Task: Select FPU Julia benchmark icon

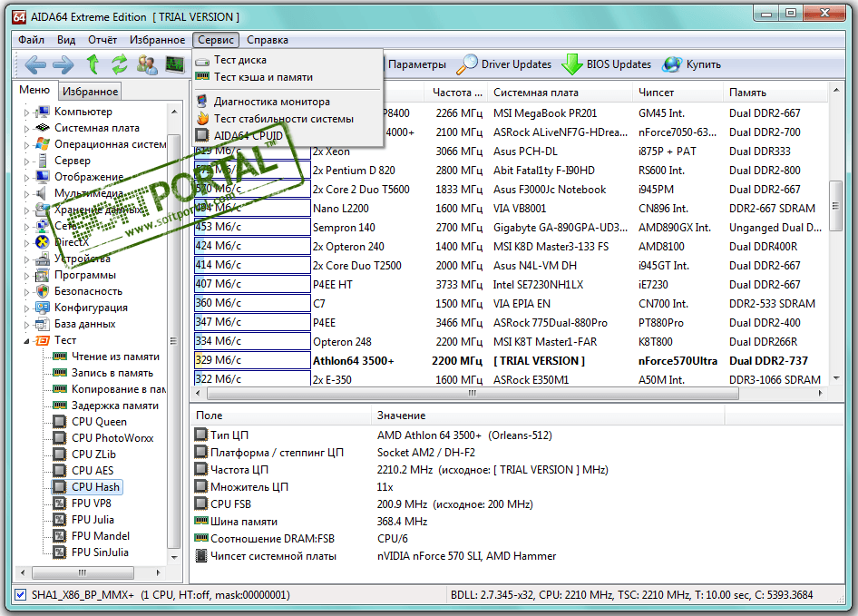Action: [60, 520]
